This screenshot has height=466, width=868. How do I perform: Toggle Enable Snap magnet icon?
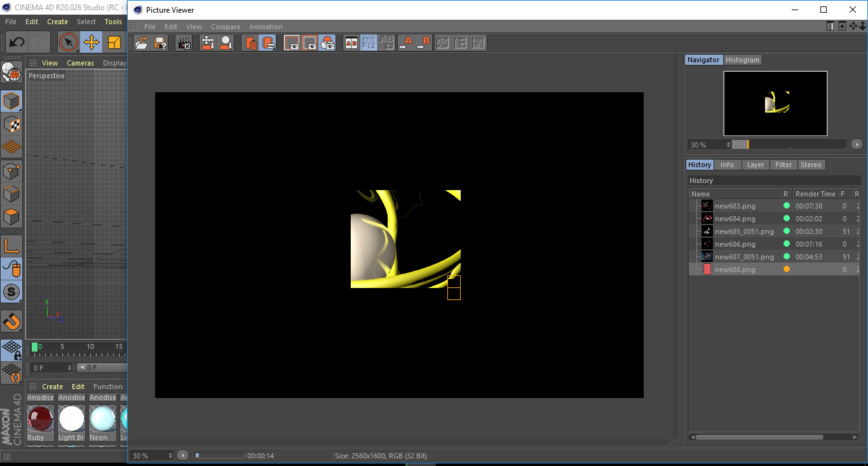[11, 321]
